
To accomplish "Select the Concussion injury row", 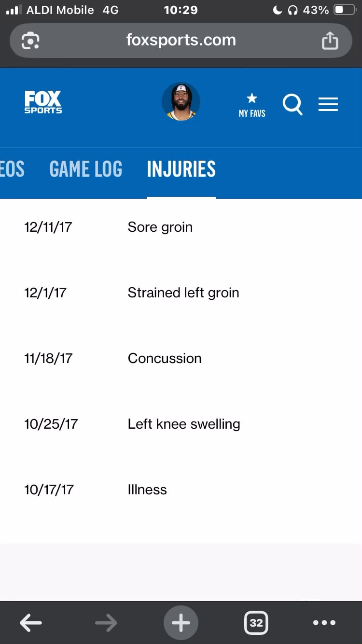I will [165, 358].
